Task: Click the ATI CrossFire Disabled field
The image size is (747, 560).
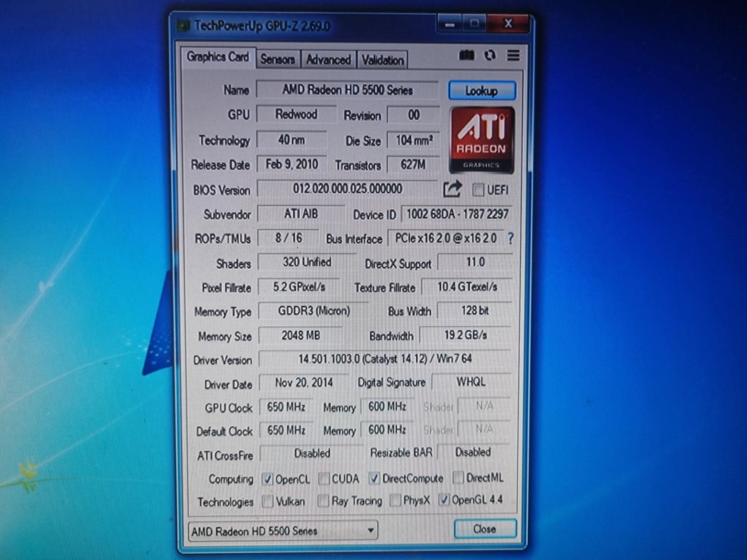Action: [312, 453]
